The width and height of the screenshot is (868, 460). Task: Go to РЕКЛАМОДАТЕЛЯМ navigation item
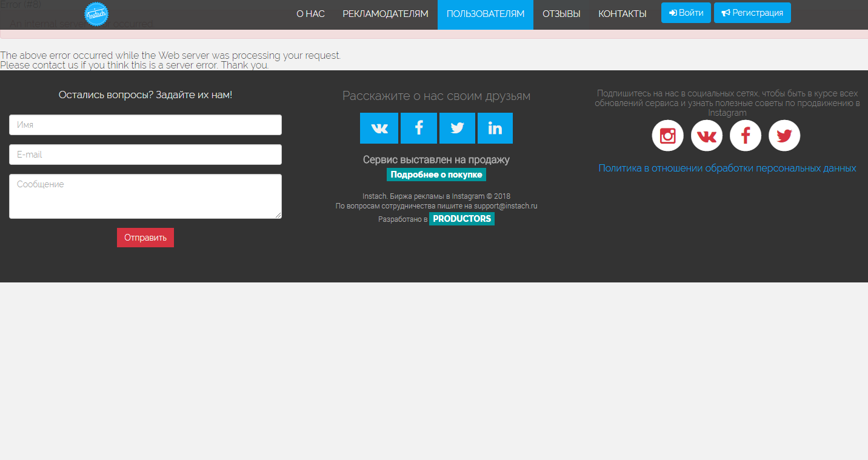[x=386, y=14]
